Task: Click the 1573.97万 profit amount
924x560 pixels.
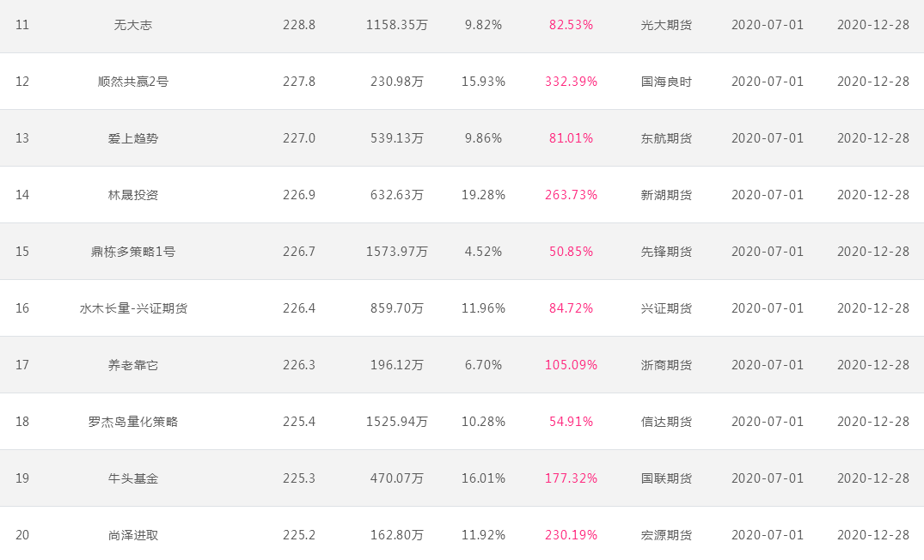Action: [396, 252]
